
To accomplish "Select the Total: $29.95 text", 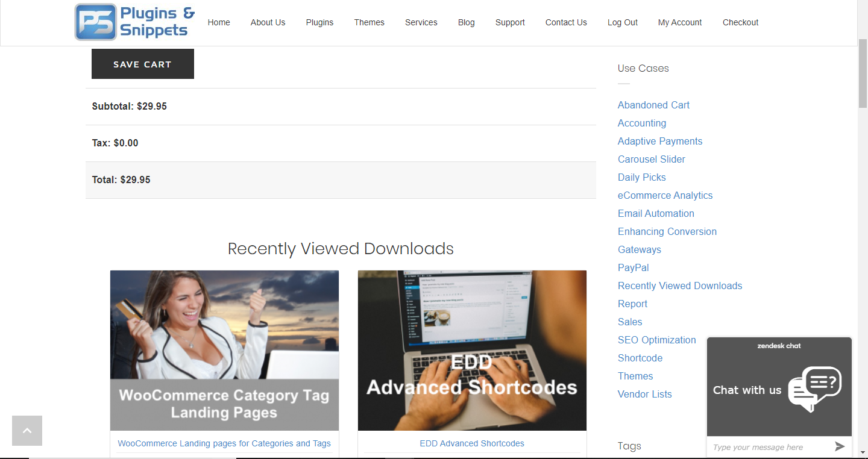I will point(121,180).
